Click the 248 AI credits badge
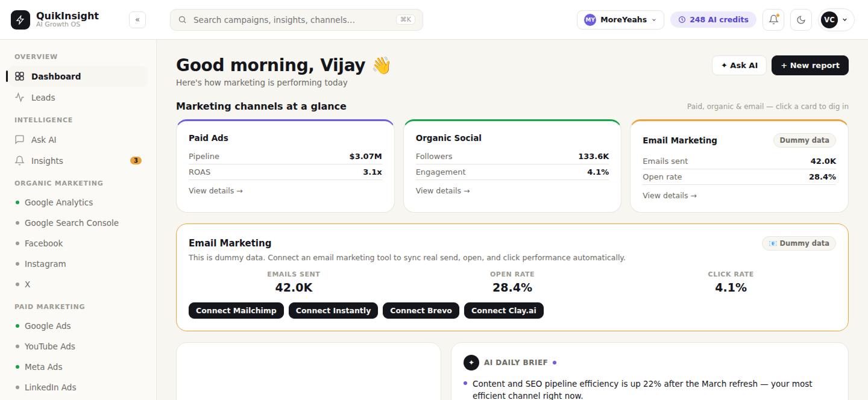Viewport: 868px width, 400px height. pos(713,20)
